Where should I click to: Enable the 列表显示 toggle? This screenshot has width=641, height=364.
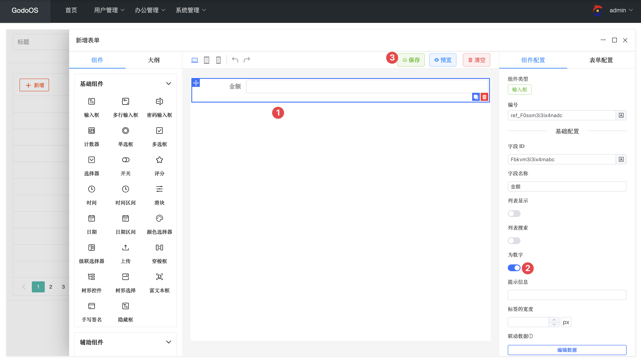pyautogui.click(x=514, y=214)
